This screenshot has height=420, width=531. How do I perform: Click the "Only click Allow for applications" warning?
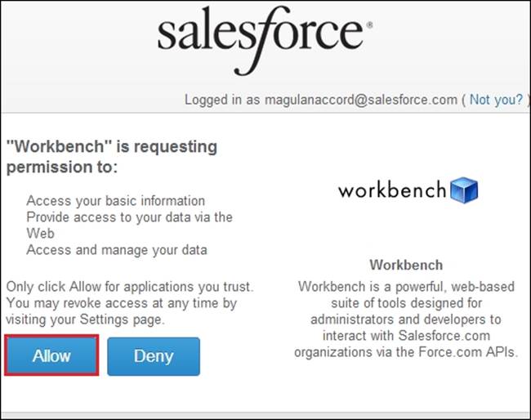(130, 287)
